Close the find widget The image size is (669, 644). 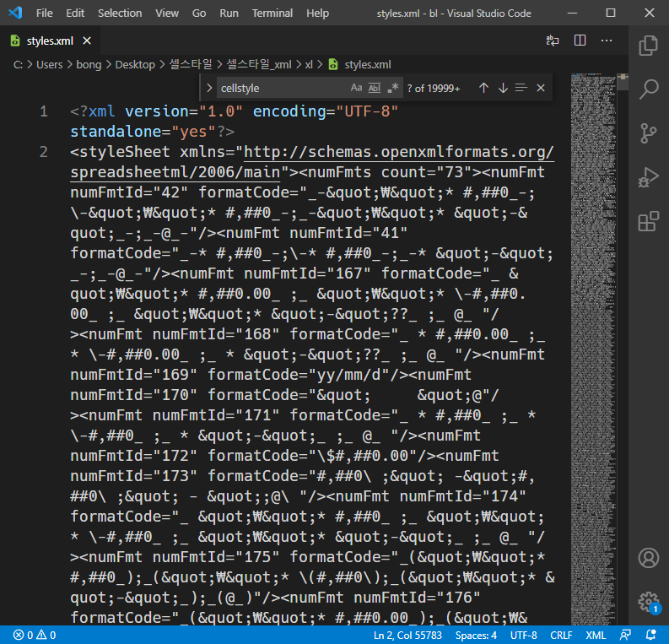pyautogui.click(x=541, y=88)
